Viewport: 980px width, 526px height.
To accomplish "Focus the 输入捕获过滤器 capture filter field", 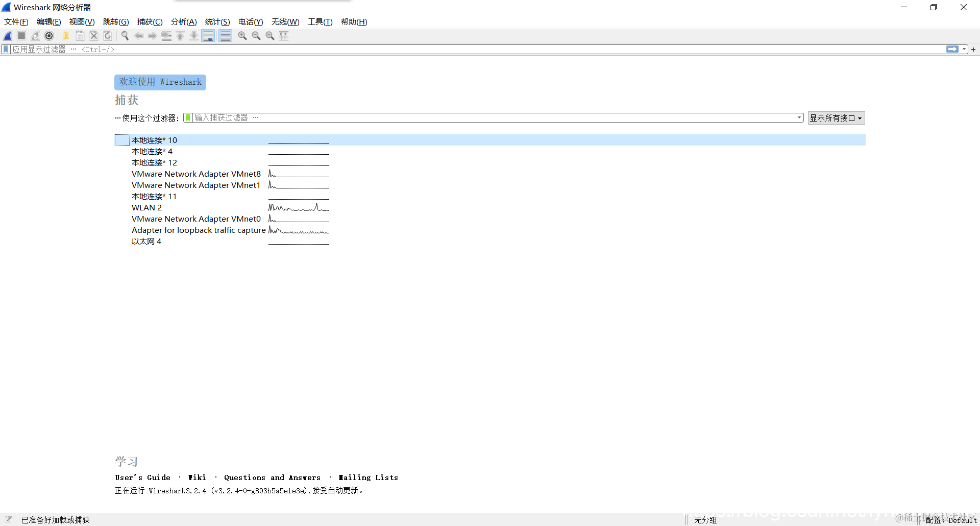I will 494,118.
